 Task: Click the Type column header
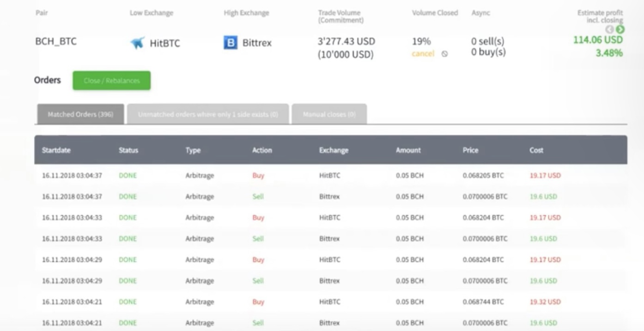(193, 150)
